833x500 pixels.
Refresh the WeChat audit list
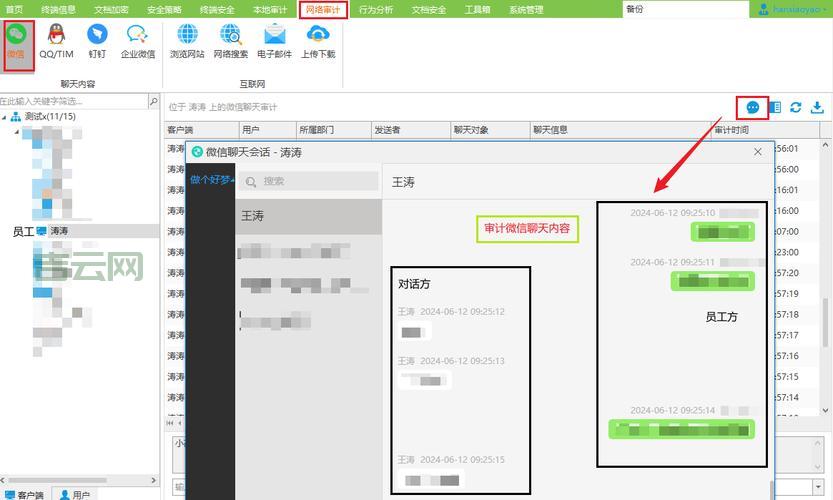[x=795, y=107]
